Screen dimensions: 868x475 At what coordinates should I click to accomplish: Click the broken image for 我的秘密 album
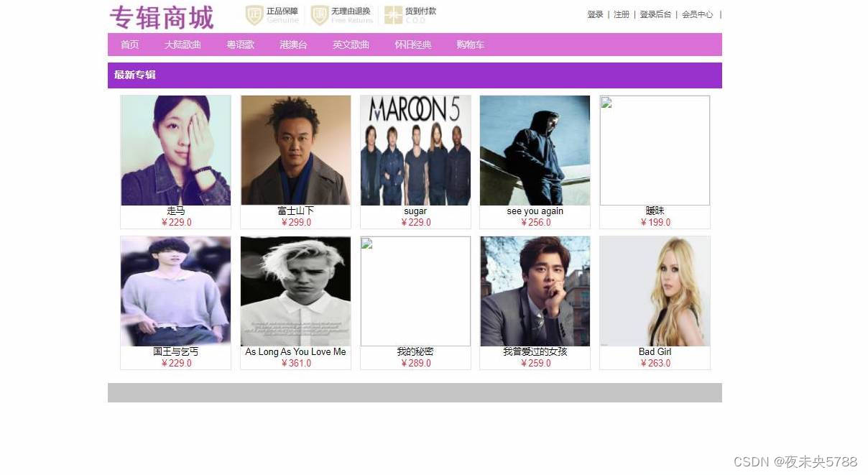(415, 291)
